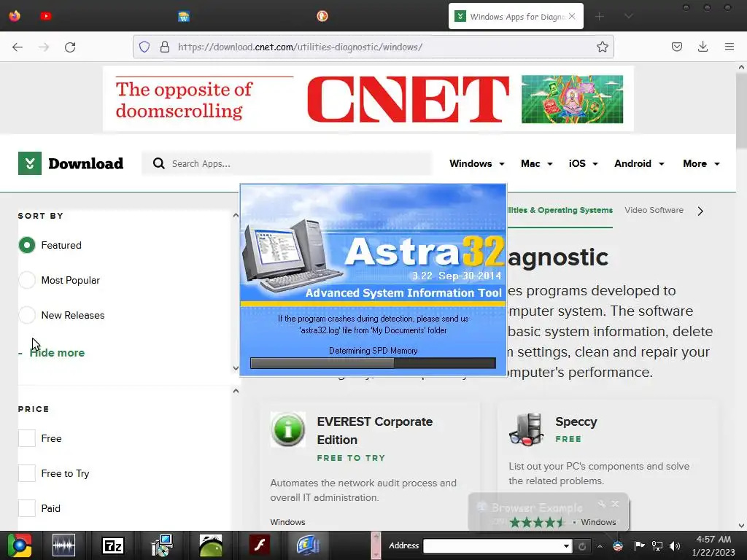
Task: Switch to the YouTube pinned tab
Action: 46,16
